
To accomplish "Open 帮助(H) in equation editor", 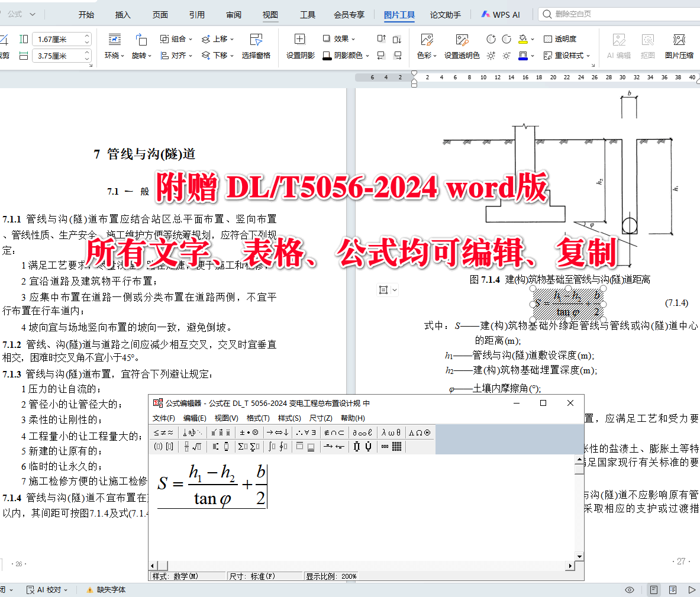I will pos(353,418).
